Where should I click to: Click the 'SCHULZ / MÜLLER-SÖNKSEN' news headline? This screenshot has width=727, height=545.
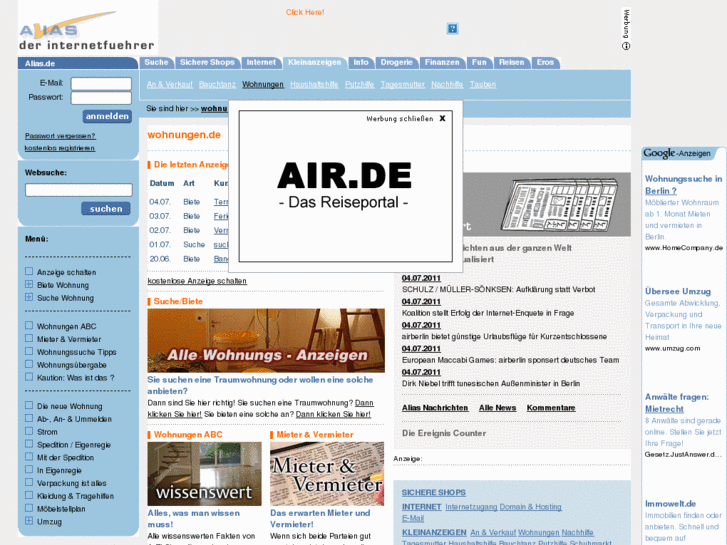(498, 289)
